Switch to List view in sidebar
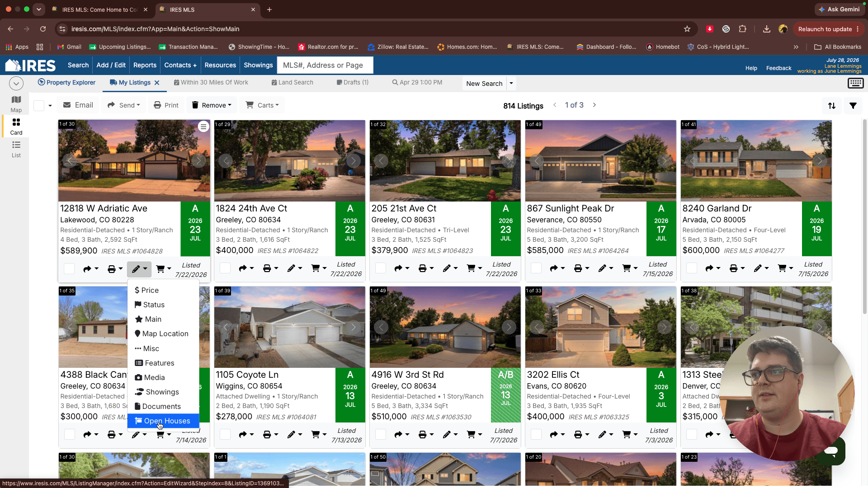 (16, 149)
